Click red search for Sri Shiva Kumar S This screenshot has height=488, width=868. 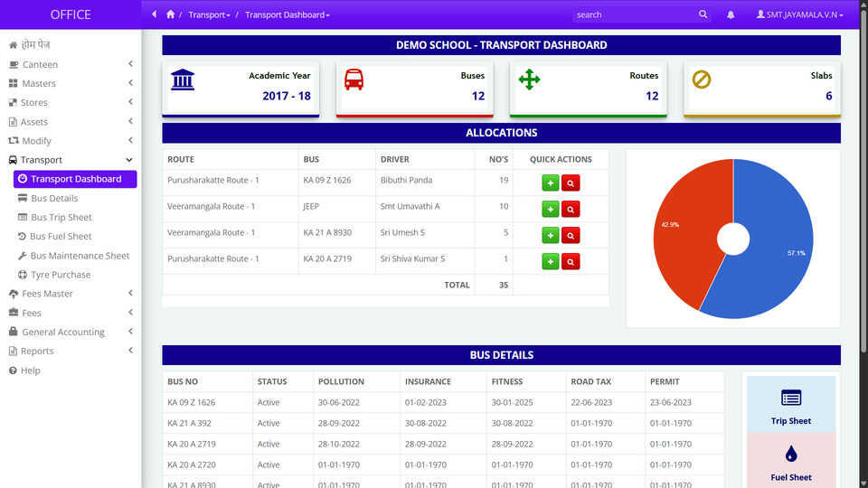[x=571, y=262]
